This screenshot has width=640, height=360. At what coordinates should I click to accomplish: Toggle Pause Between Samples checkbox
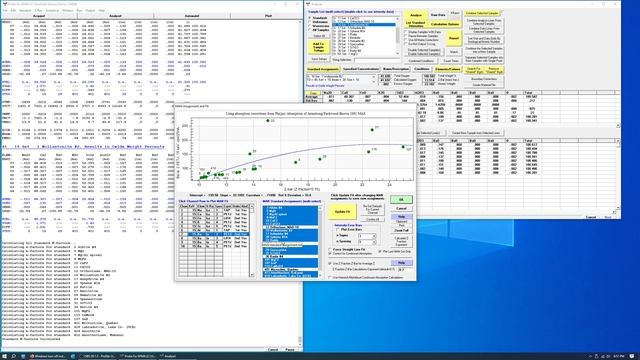(422, 36)
